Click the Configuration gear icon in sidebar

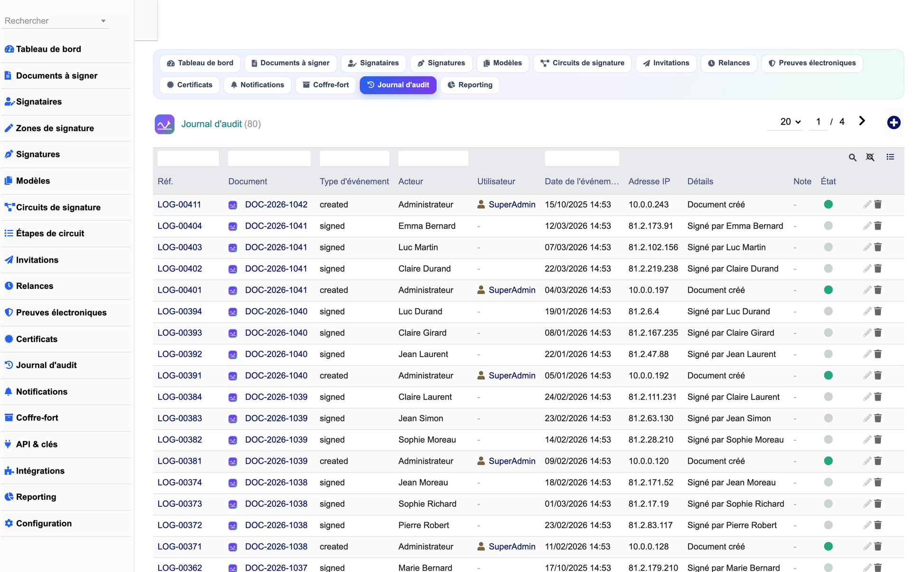pyautogui.click(x=9, y=523)
